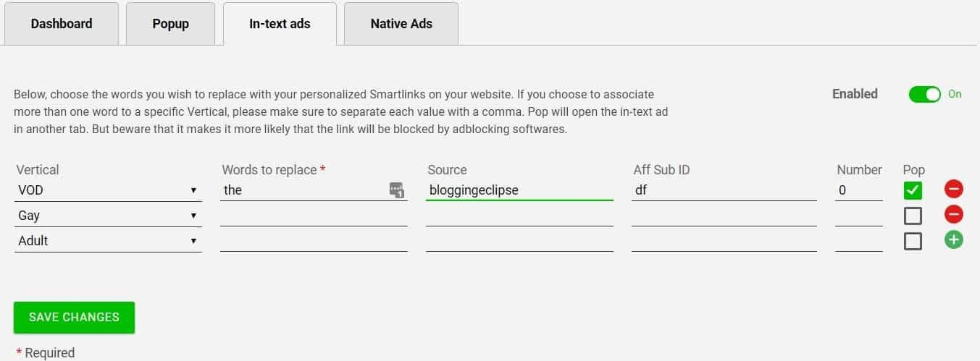The width and height of the screenshot is (980, 361).
Task: Click Words to replace field in Gay row
Action: click(x=314, y=216)
